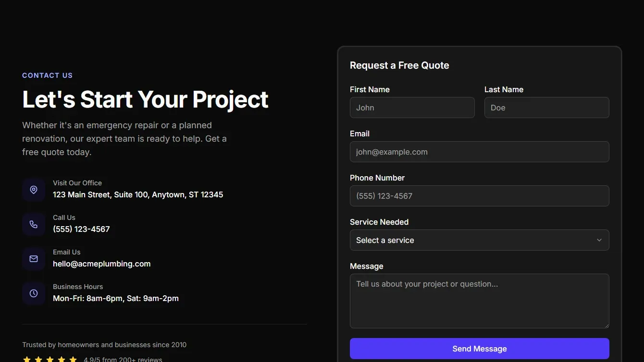
Task: Click the clock icon next to Business Hours
Action: [34, 293]
